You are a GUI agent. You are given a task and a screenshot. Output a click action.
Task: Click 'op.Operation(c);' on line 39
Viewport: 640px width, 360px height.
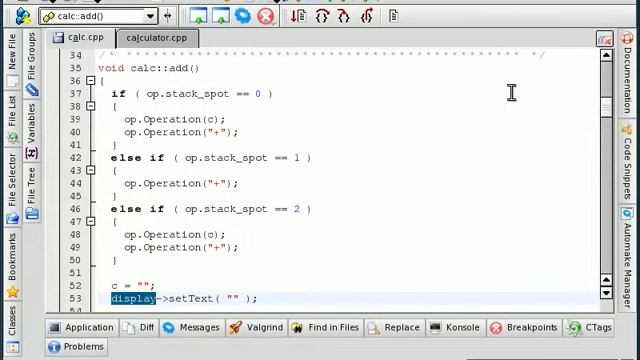pos(175,120)
